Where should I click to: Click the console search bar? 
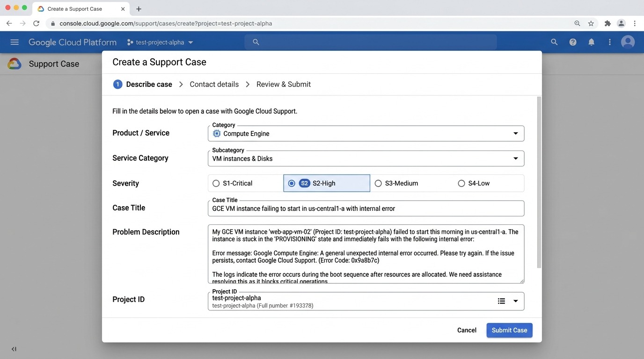tap(371, 42)
